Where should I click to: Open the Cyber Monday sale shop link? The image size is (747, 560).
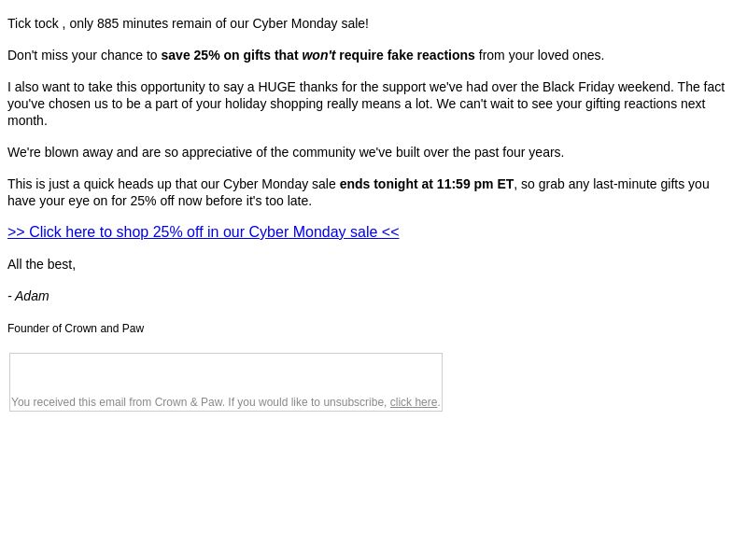[203, 231]
